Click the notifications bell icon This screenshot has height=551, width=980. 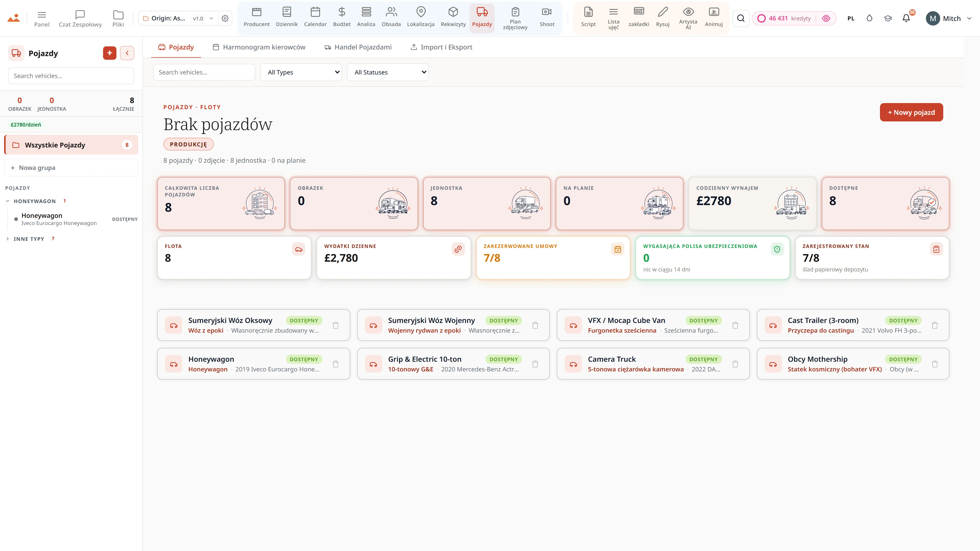click(906, 18)
